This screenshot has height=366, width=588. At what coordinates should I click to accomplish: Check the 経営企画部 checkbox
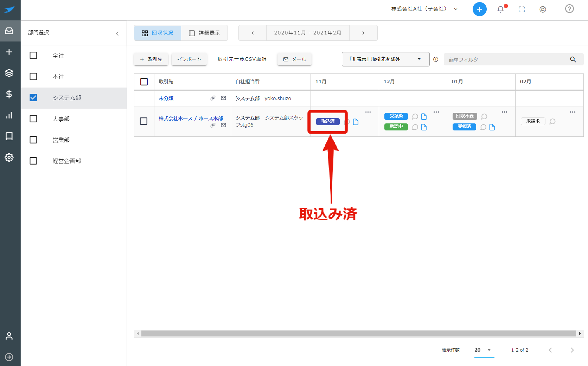tap(33, 161)
